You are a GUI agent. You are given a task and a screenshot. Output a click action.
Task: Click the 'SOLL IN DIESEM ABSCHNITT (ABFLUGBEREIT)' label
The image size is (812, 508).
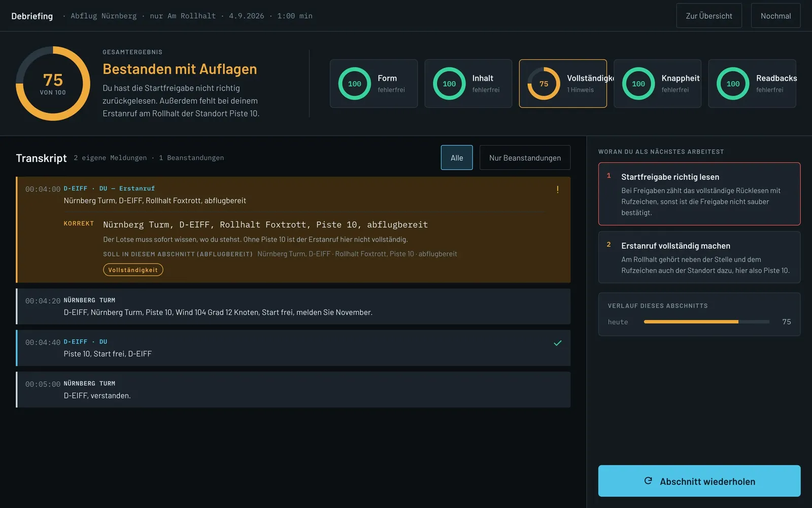point(178,254)
